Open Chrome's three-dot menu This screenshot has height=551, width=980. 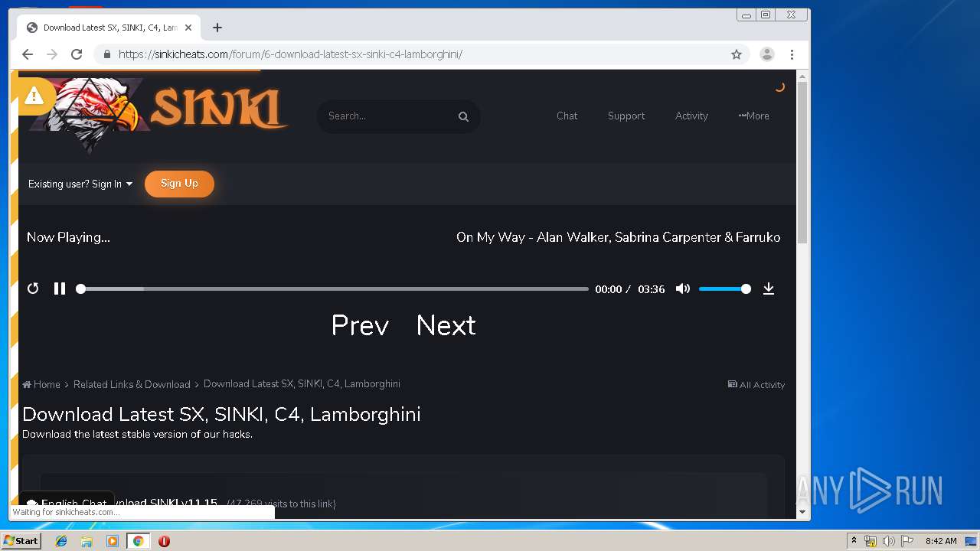792,54
